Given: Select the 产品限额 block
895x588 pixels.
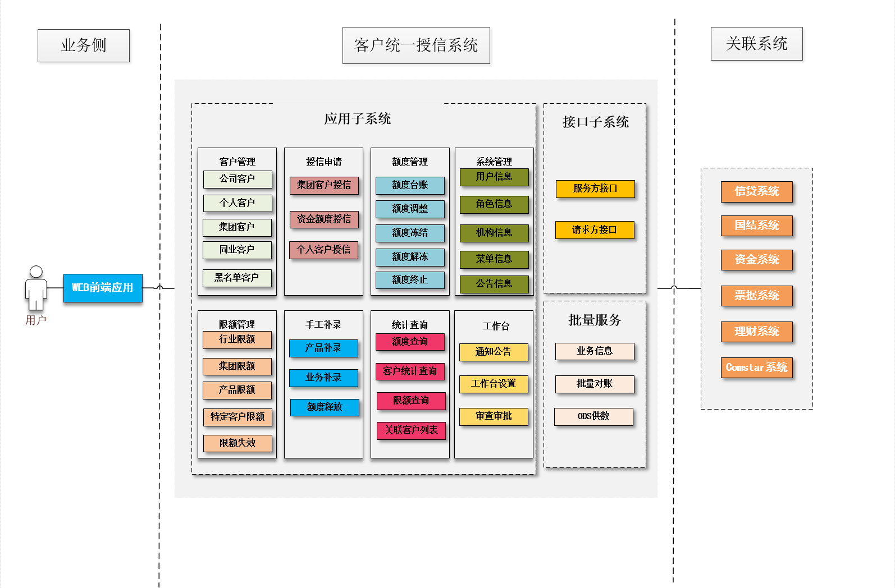Looking at the screenshot, I should click(237, 390).
